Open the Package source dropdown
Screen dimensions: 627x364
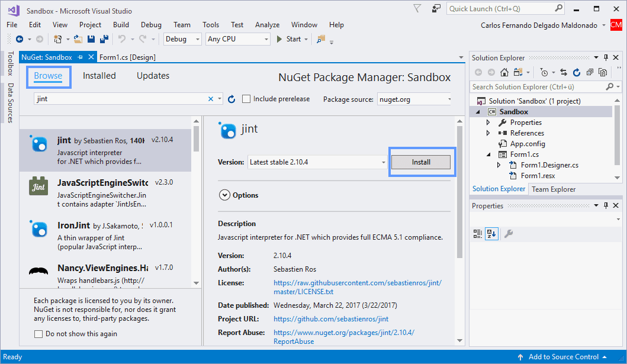pyautogui.click(x=414, y=99)
